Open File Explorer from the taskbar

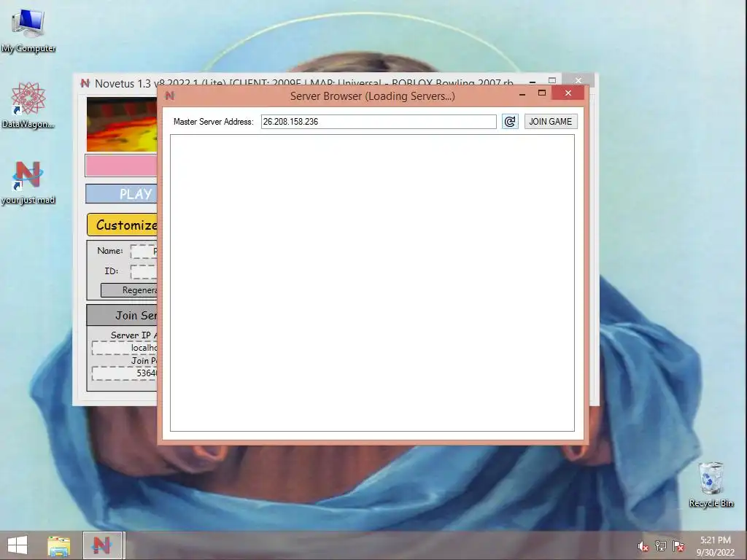(58, 545)
